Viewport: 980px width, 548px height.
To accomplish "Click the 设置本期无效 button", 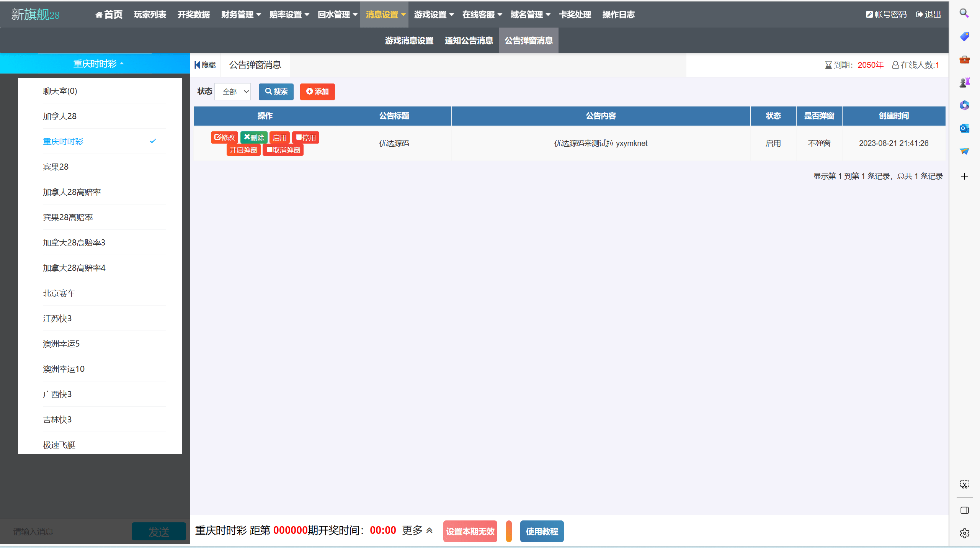I will pyautogui.click(x=470, y=532).
